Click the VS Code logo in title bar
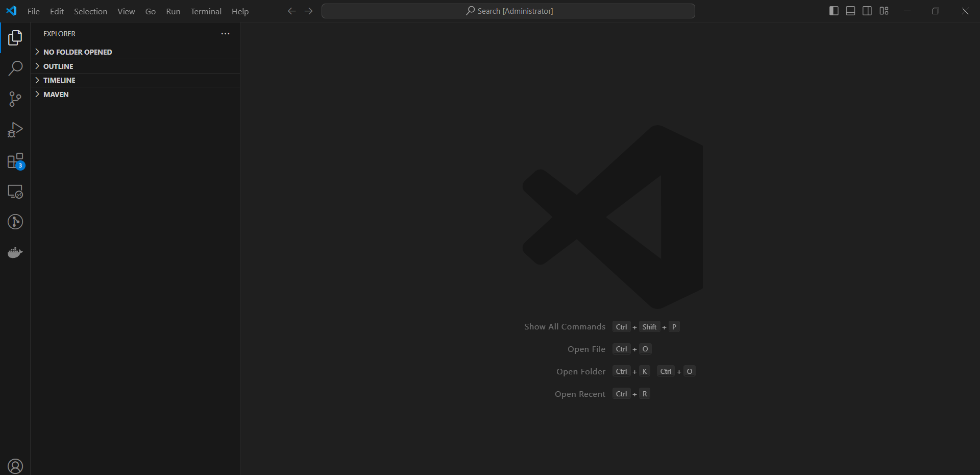Image resolution: width=980 pixels, height=475 pixels. (x=11, y=11)
